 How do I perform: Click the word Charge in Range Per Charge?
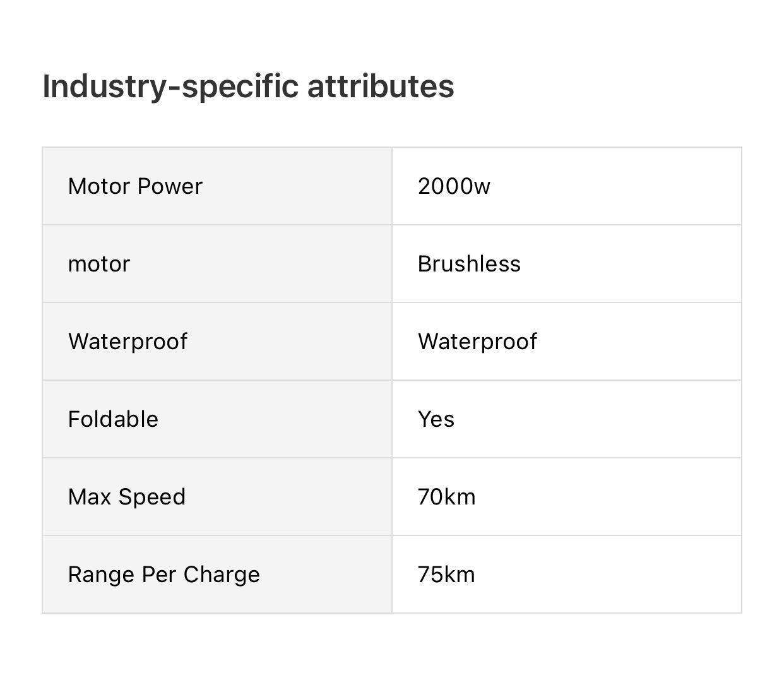pyautogui.click(x=222, y=575)
